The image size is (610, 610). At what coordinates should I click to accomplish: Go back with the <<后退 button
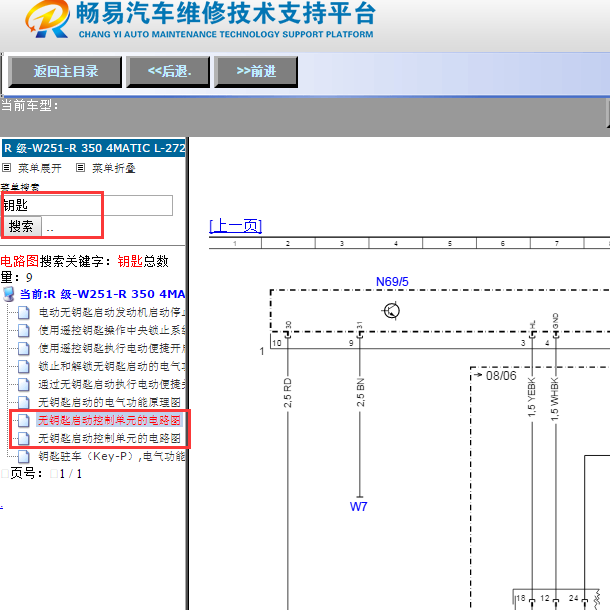(x=168, y=72)
